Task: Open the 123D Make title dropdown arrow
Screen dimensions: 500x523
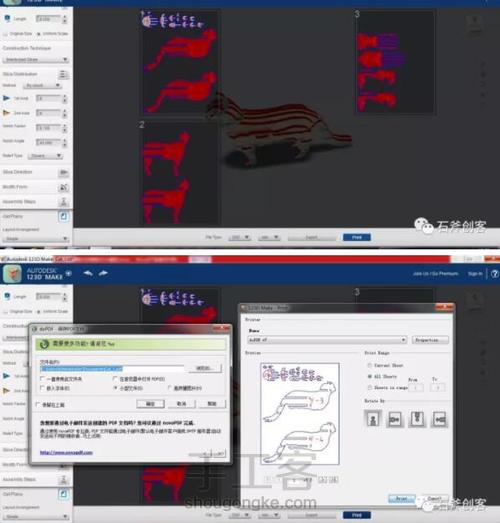Action: pyautogui.click(x=69, y=274)
